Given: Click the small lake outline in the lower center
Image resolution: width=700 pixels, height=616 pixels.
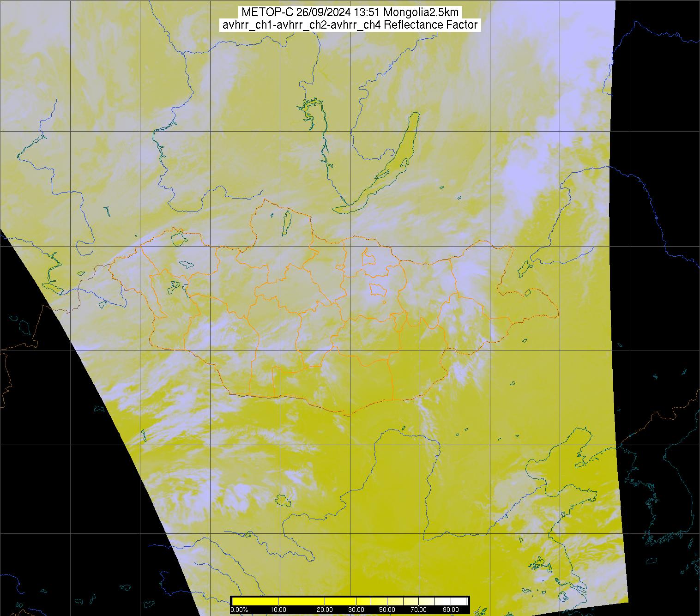Looking at the screenshot, I should click(x=281, y=500).
